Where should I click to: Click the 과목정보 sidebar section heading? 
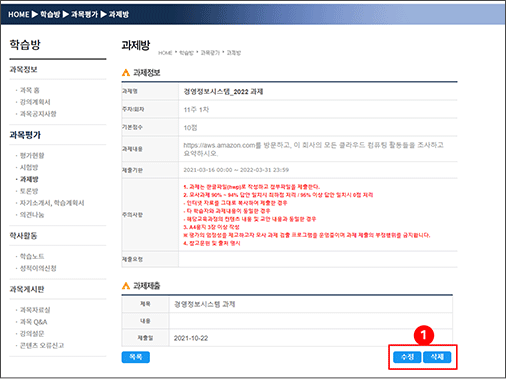pyautogui.click(x=23, y=69)
